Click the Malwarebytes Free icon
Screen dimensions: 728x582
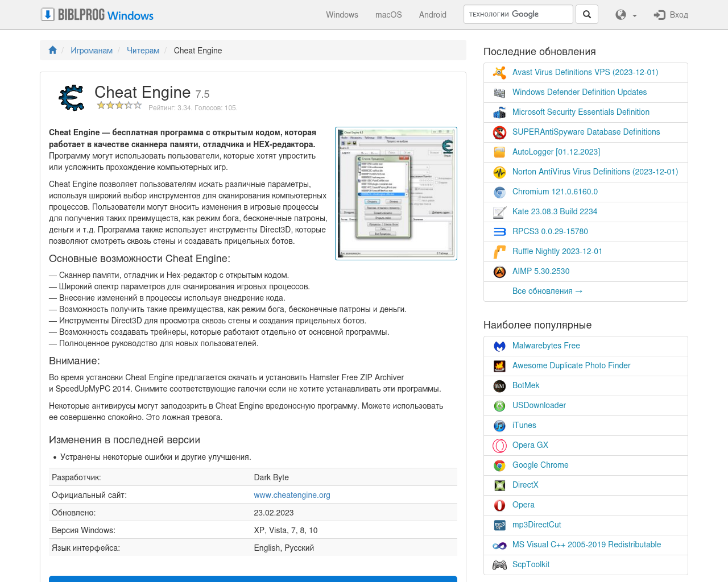(x=499, y=346)
